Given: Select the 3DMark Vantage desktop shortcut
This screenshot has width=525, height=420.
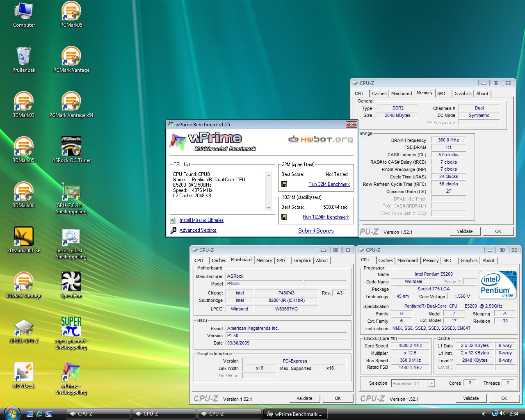Looking at the screenshot, I should pos(24,285).
